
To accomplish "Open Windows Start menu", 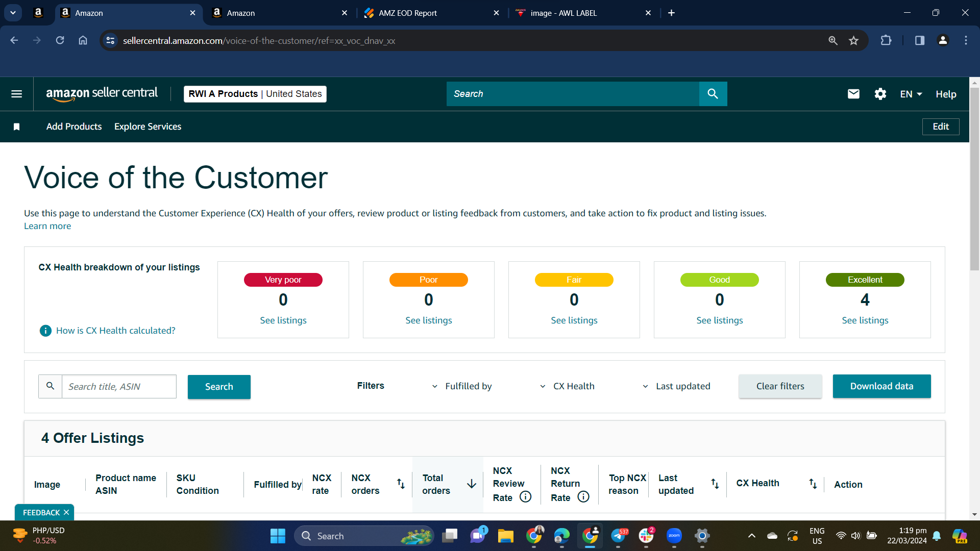I will click(278, 536).
